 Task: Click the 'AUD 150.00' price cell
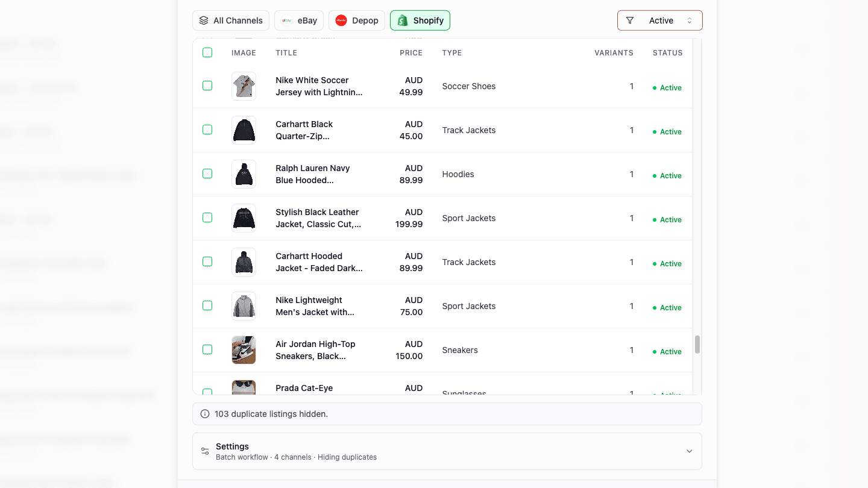point(409,350)
